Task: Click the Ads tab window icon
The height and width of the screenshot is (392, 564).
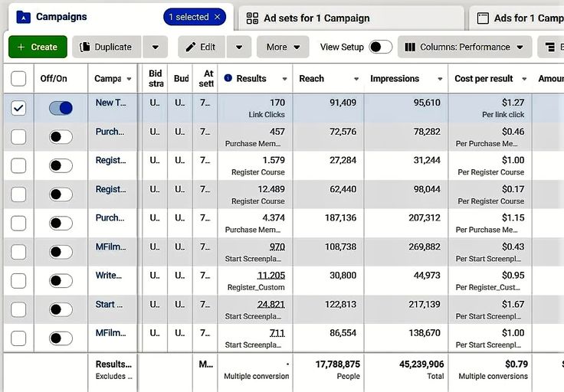Action: coord(483,18)
